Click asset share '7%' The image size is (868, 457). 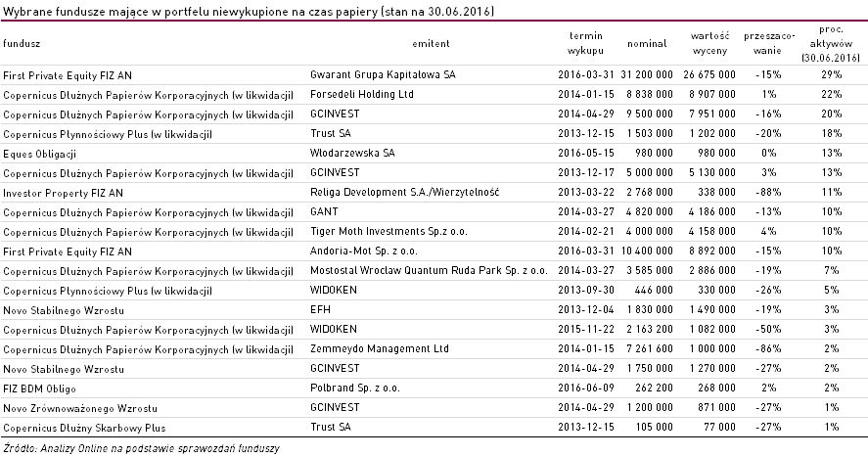[x=832, y=270]
